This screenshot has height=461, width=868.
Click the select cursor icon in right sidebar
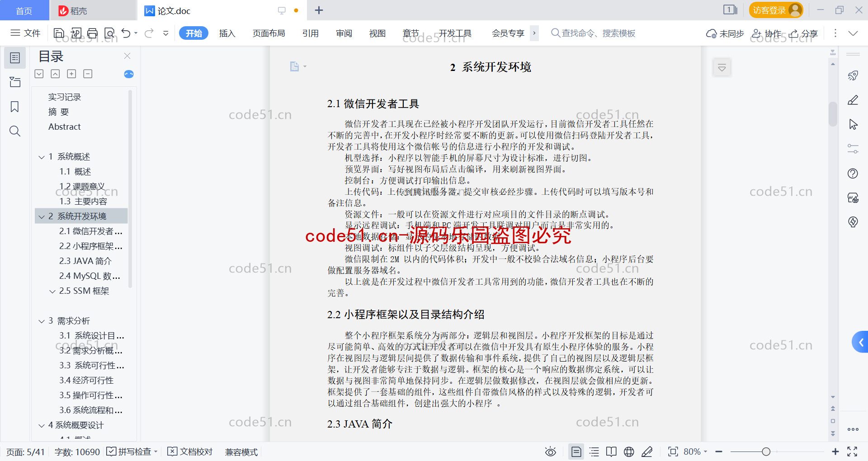click(x=853, y=124)
